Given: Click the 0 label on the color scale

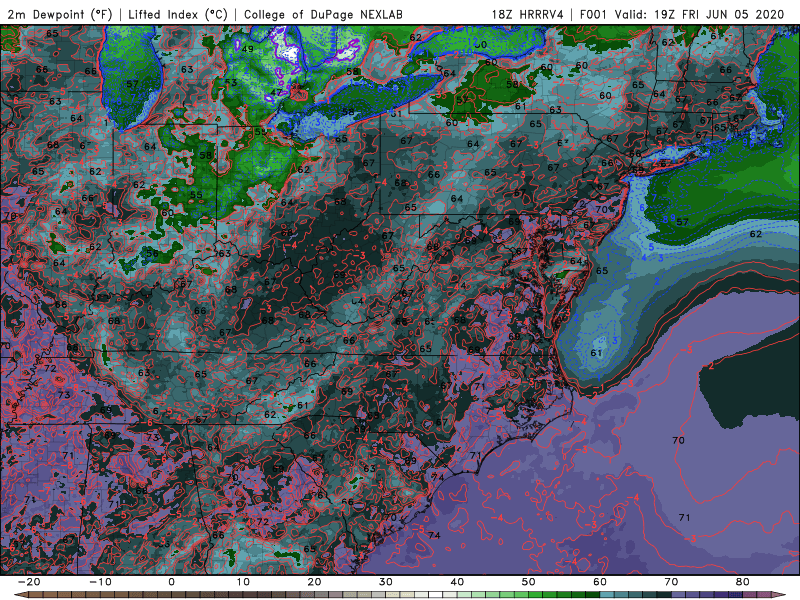Looking at the screenshot, I should (171, 582).
